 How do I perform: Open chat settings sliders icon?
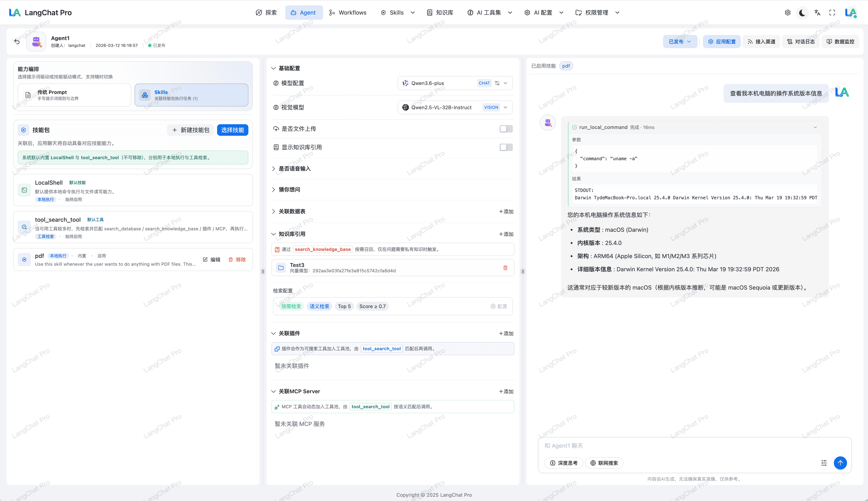tap(824, 463)
